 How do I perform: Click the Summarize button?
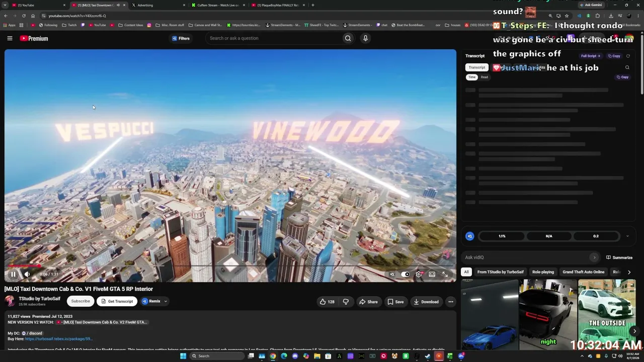[619, 257]
